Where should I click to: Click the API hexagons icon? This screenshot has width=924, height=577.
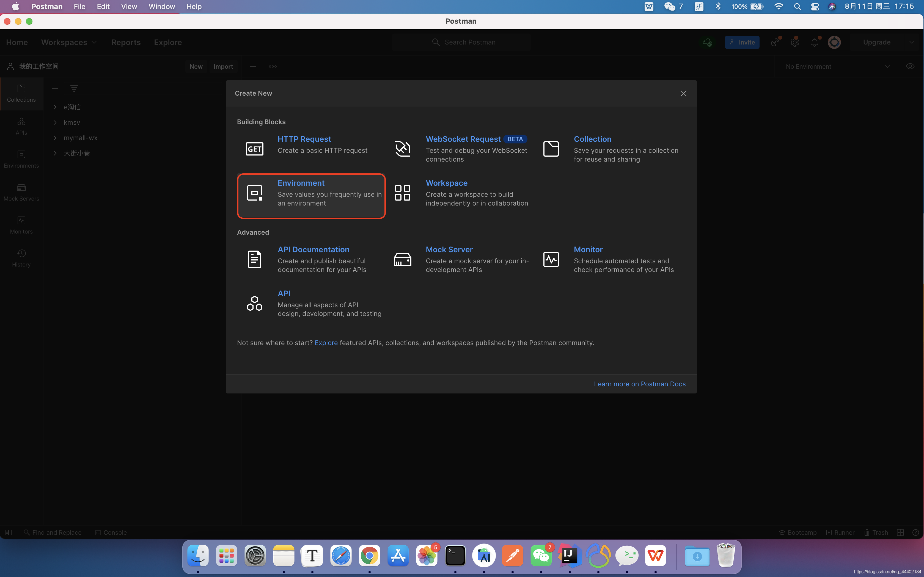tap(254, 303)
